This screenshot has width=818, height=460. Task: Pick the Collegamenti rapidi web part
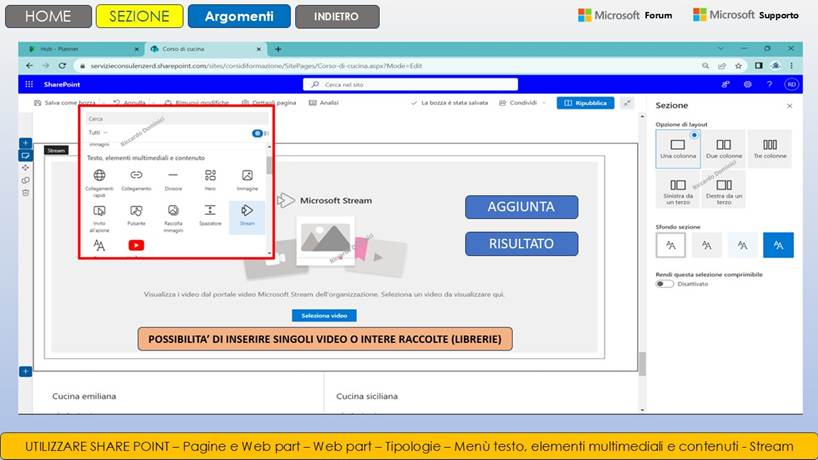click(99, 183)
